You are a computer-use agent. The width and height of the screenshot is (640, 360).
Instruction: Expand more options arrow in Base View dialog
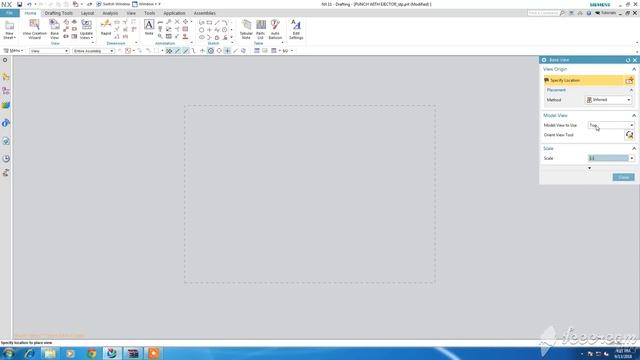(589, 168)
